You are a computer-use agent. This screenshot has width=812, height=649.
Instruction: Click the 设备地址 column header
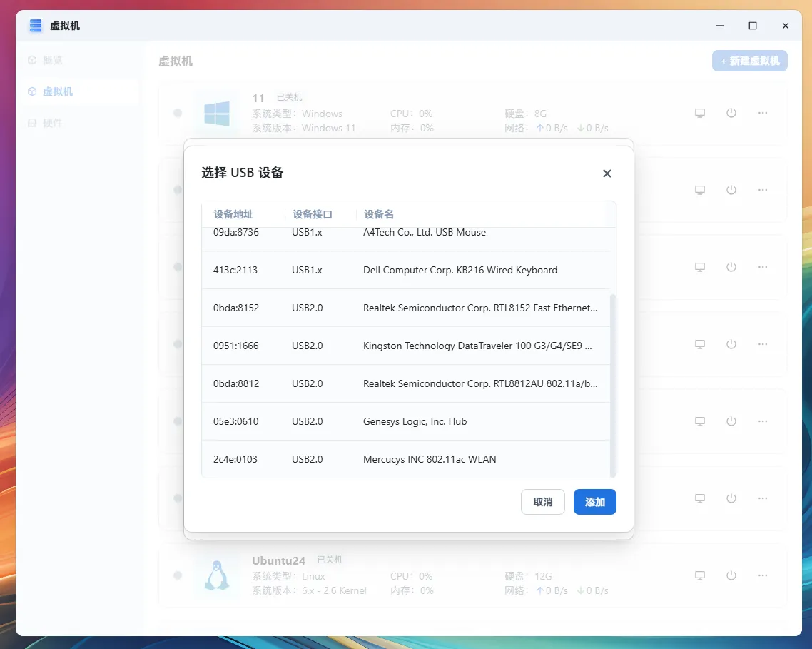233,214
